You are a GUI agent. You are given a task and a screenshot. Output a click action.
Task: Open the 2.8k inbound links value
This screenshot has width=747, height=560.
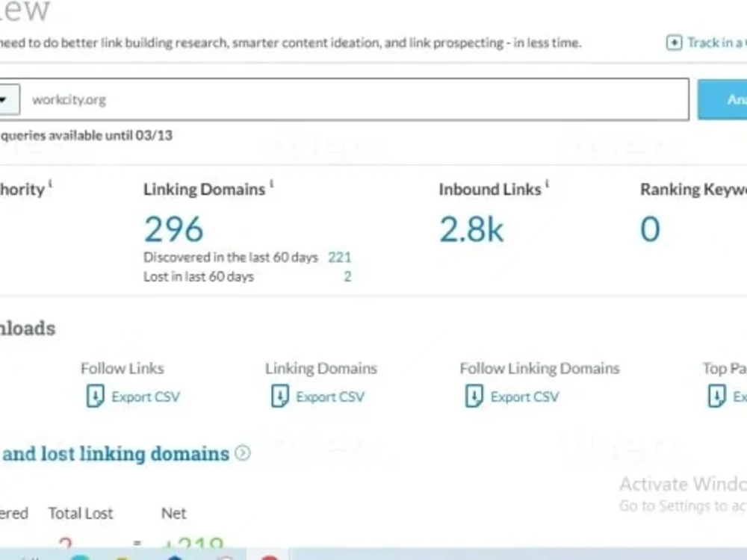pyautogui.click(x=471, y=229)
